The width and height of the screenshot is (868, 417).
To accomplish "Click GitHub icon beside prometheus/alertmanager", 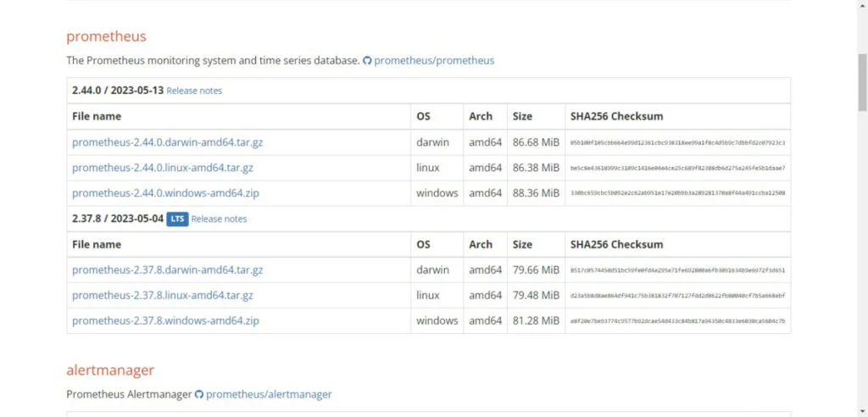I will [199, 394].
